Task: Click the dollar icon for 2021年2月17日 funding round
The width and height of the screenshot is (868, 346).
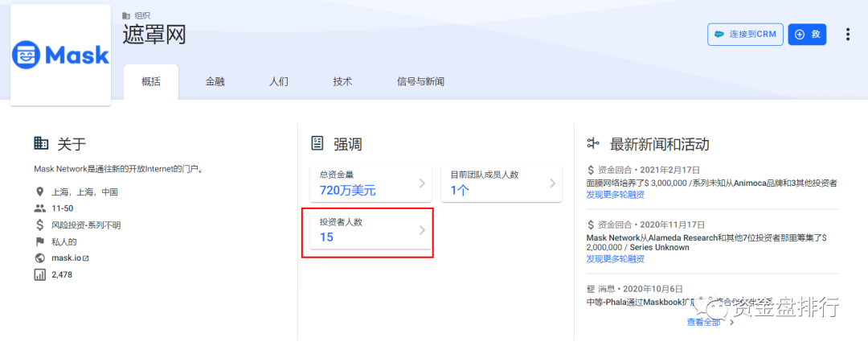Action: click(x=591, y=170)
